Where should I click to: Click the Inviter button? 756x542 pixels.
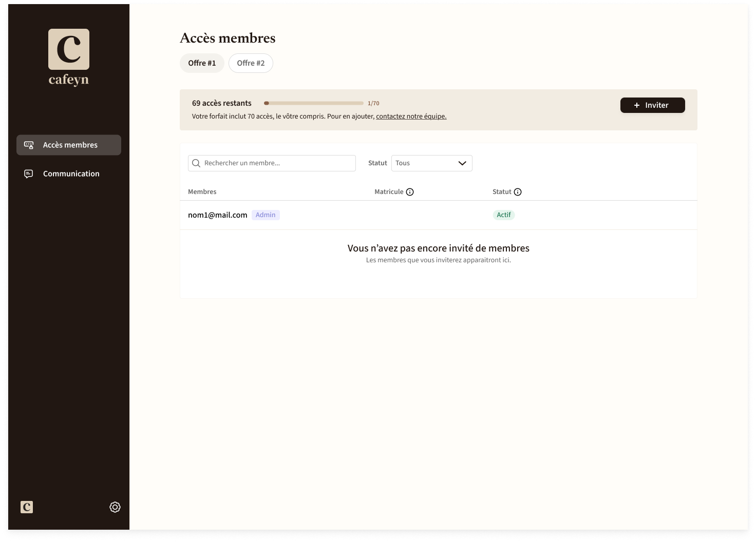(653, 105)
